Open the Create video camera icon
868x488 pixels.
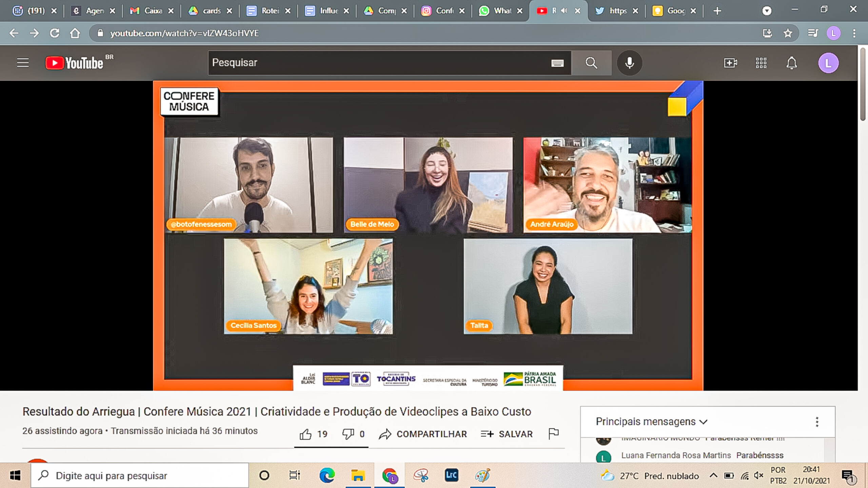click(x=730, y=63)
